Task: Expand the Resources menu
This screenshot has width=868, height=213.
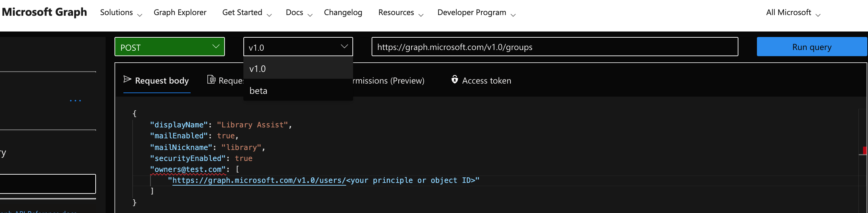Action: pos(400,13)
